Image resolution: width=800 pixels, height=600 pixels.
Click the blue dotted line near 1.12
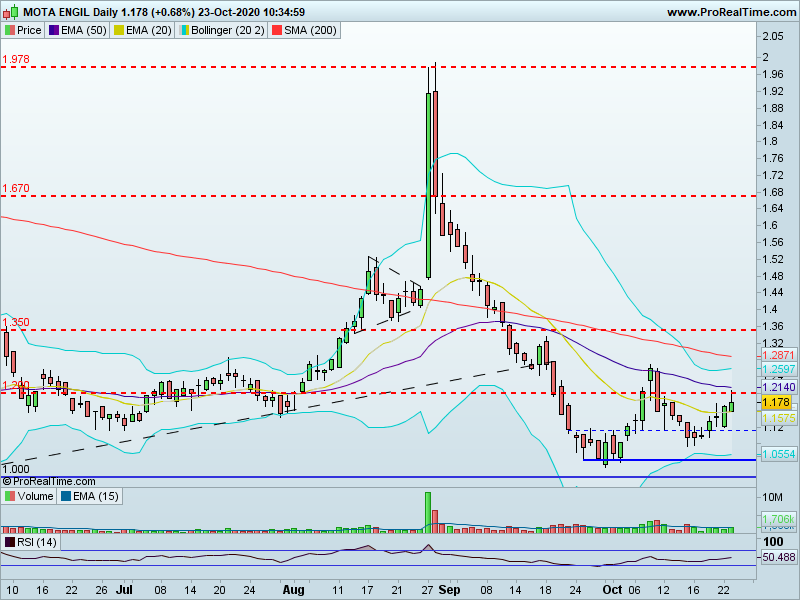click(663, 431)
